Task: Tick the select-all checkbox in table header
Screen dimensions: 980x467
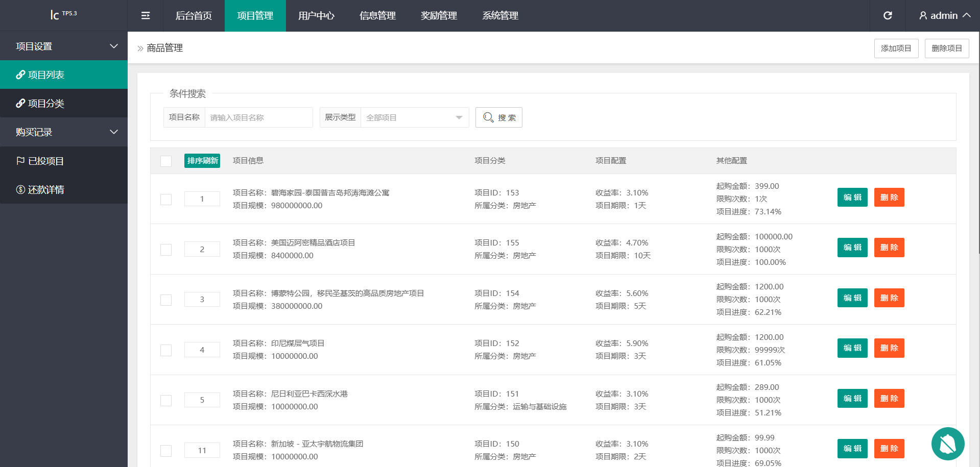Action: tap(166, 161)
